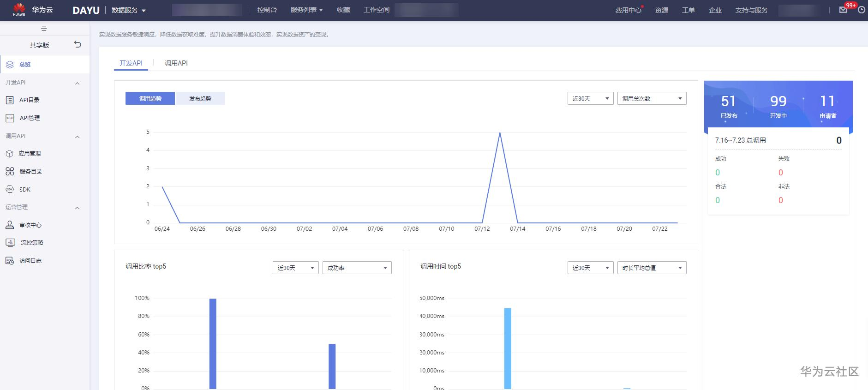Click the 流控策略 icon

tap(10, 242)
